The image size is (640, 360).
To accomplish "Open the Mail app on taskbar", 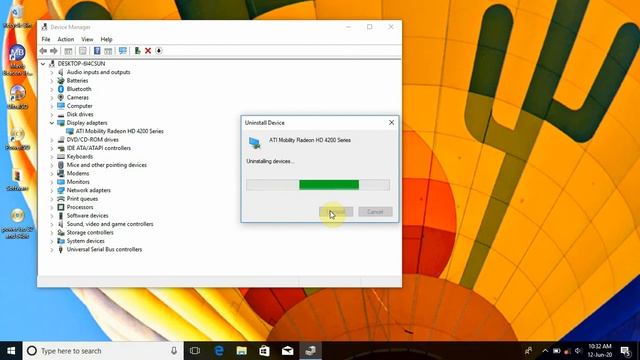I will click(x=287, y=351).
